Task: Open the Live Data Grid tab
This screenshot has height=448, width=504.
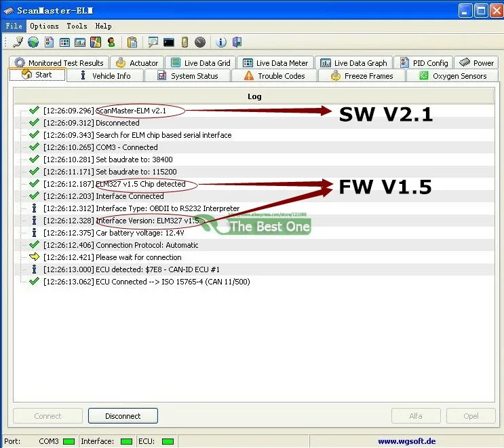Action: (x=201, y=62)
